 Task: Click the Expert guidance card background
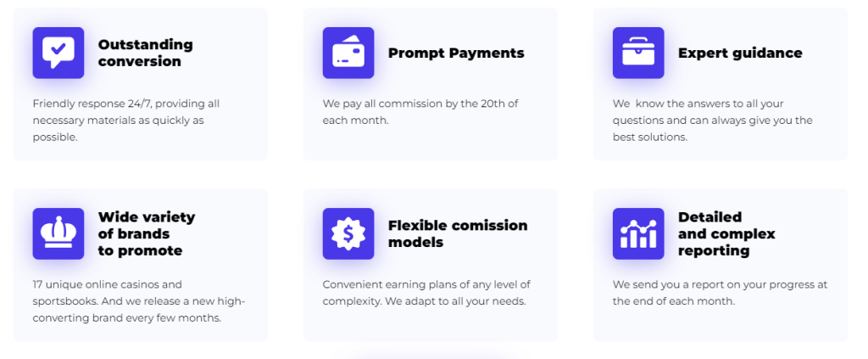721,84
